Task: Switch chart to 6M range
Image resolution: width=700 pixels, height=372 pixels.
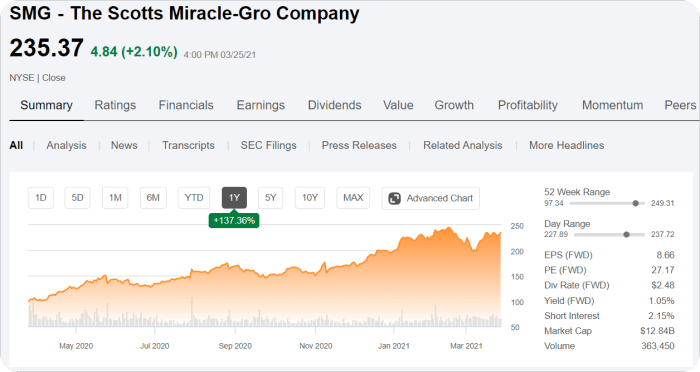Action: pos(153,198)
